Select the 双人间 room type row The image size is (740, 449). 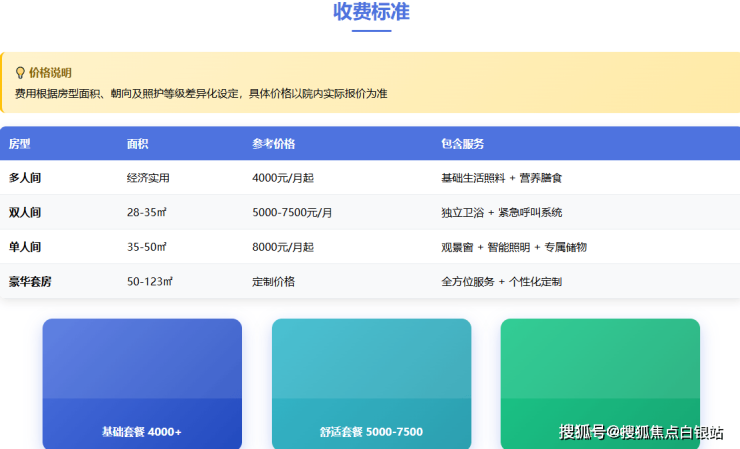[25, 213]
